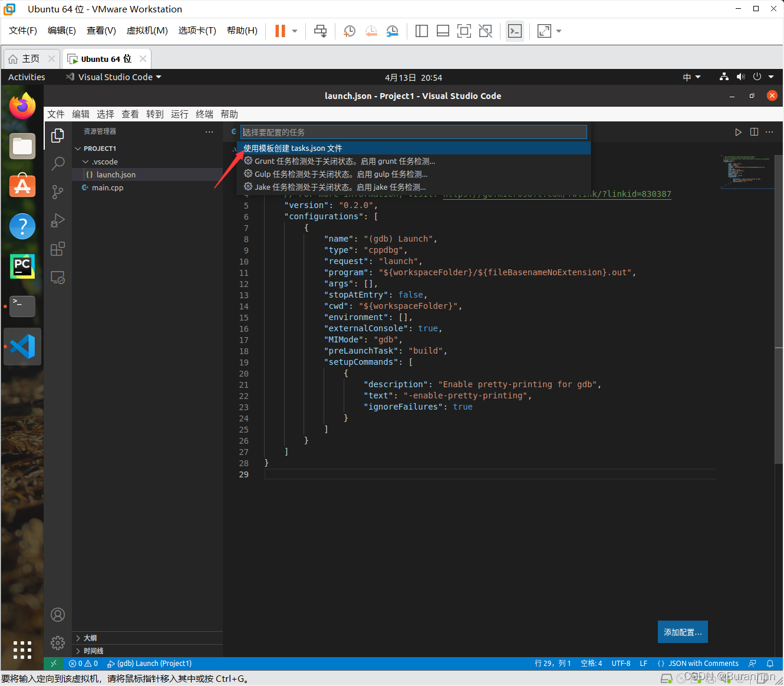
Task: Click the clock 4月13日 20:54
Action: tap(413, 78)
